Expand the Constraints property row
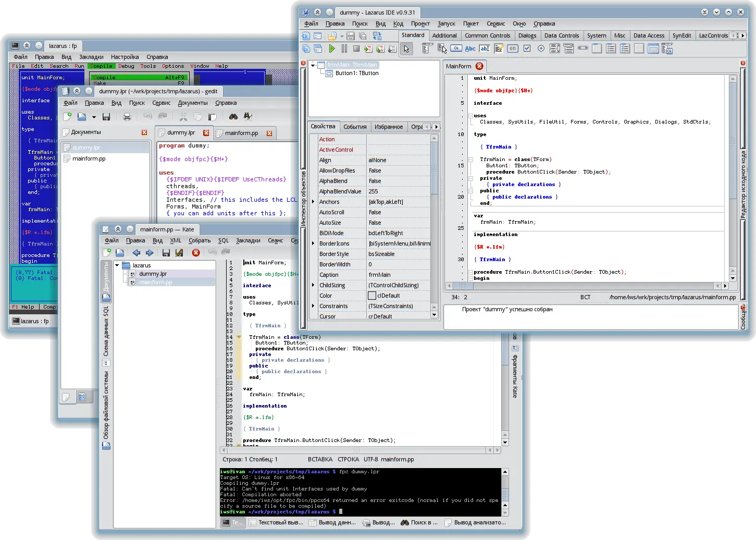The width and height of the screenshot is (756, 540). tap(313, 306)
